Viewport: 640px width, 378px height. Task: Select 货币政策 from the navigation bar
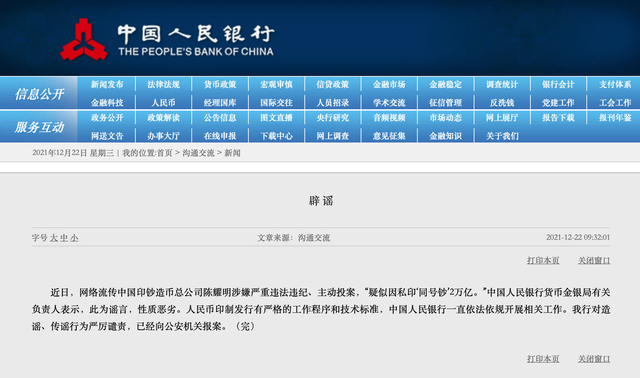(220, 84)
